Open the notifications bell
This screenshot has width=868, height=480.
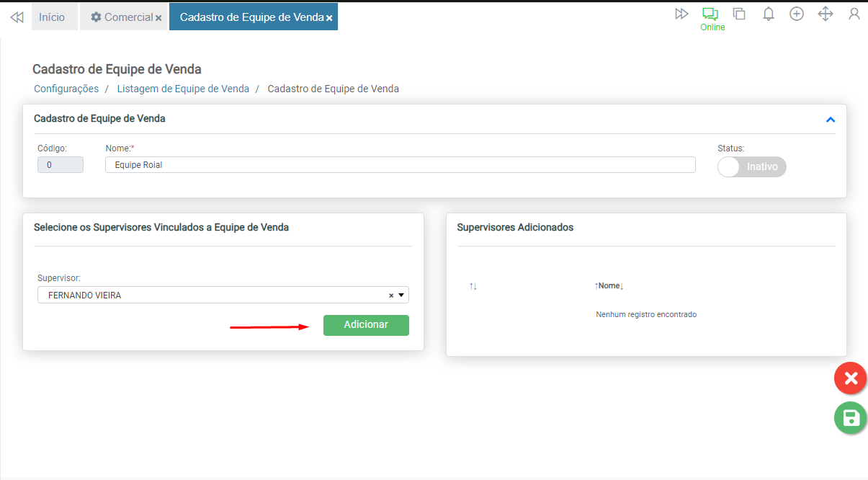(x=769, y=14)
